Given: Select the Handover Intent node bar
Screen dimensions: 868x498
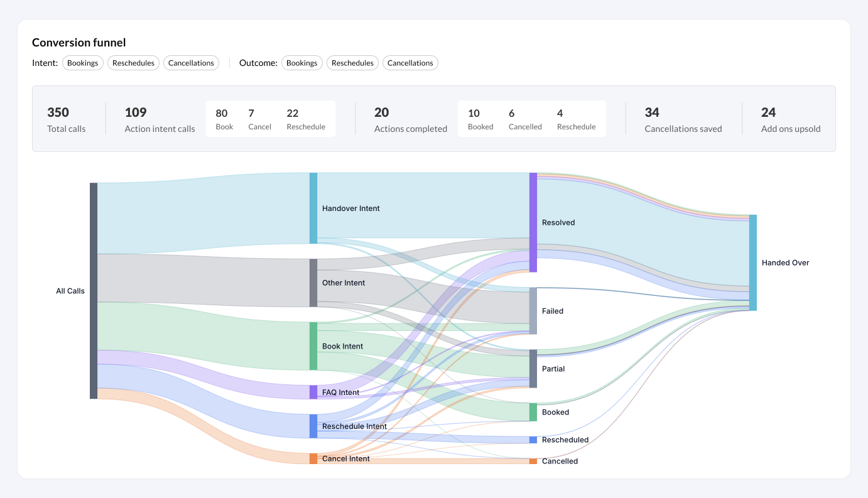Looking at the screenshot, I should coord(313,208).
